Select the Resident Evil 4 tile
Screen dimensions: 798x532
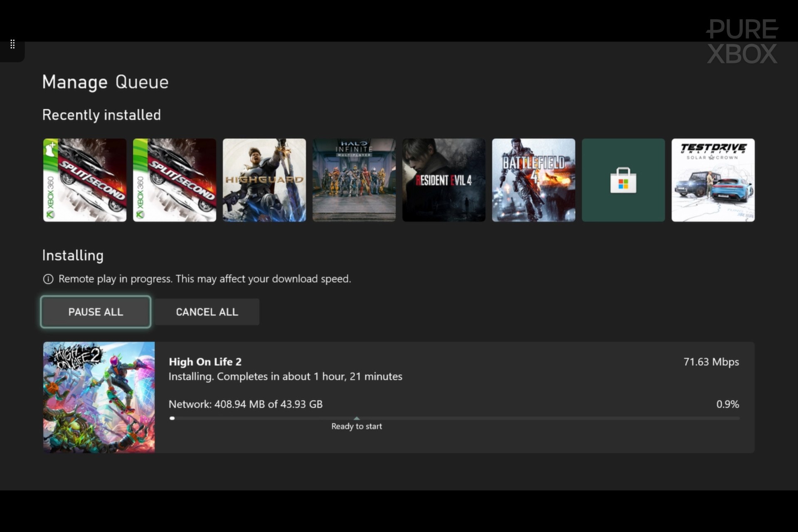coord(444,180)
